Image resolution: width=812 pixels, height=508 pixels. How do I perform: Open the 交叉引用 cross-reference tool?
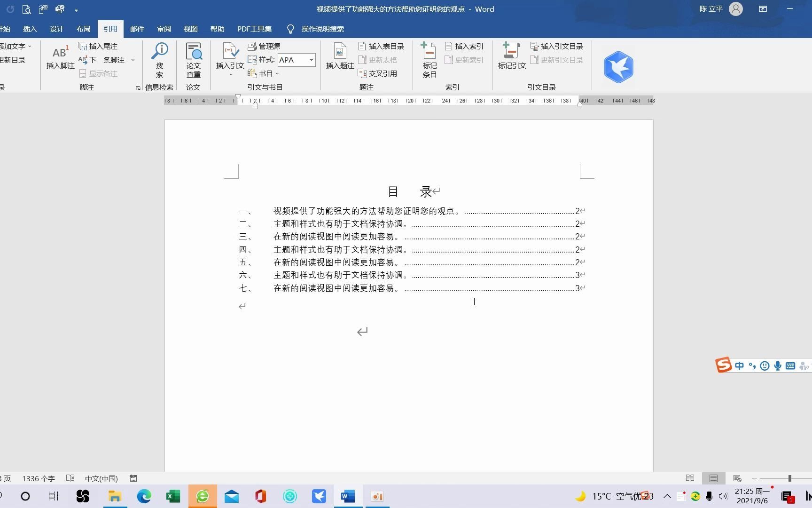[377, 73]
